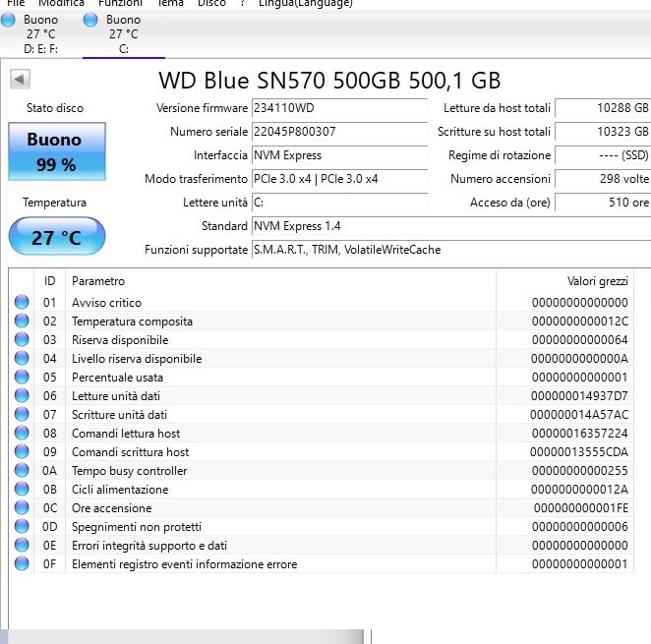Click the Modo trasferimento PCIe 3.0 x4 field
651x644 pixels.
tap(339, 179)
